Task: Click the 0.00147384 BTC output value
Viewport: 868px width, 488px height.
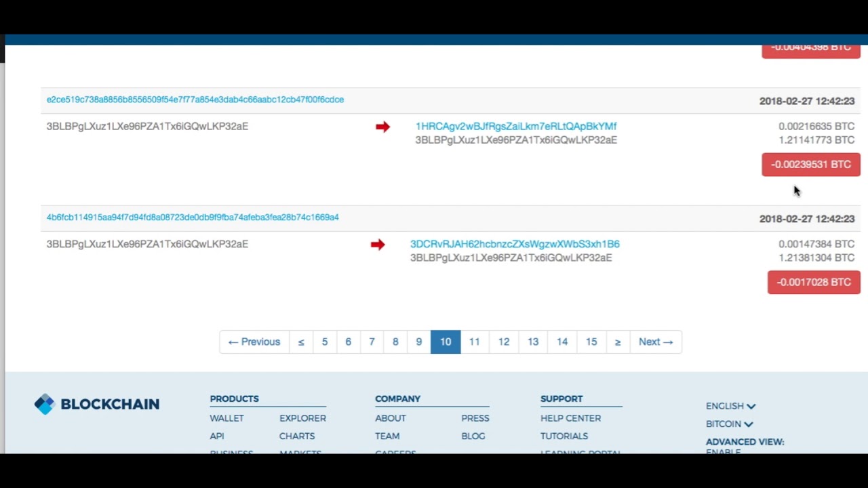Action: [816, 245]
